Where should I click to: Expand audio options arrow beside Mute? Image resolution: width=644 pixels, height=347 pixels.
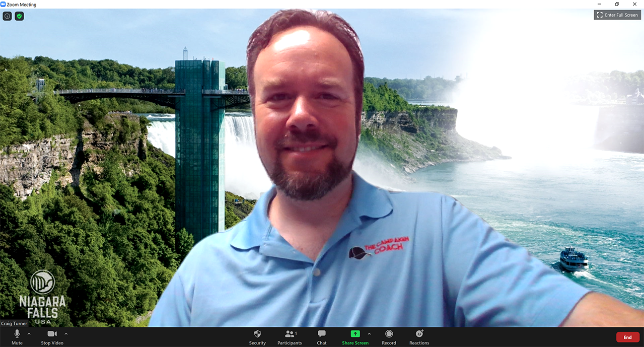point(29,334)
